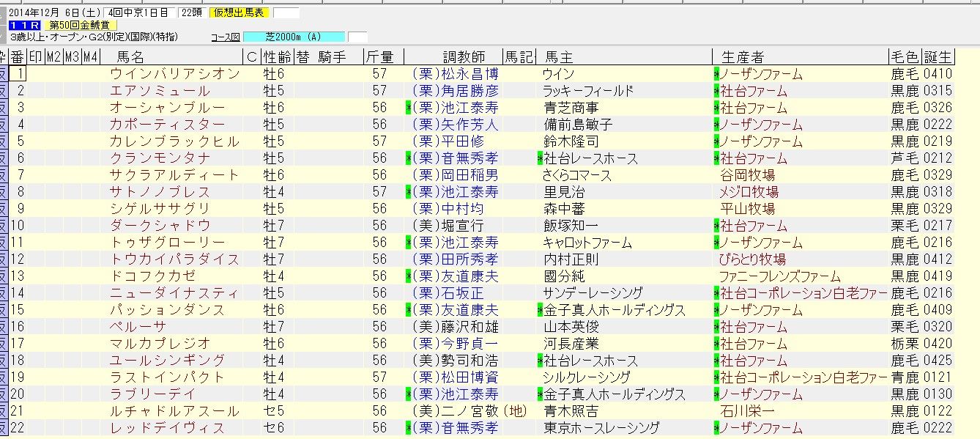Open trainer (美)二ノ宮敬
Viewport: 980px width, 439px height.
[455, 411]
